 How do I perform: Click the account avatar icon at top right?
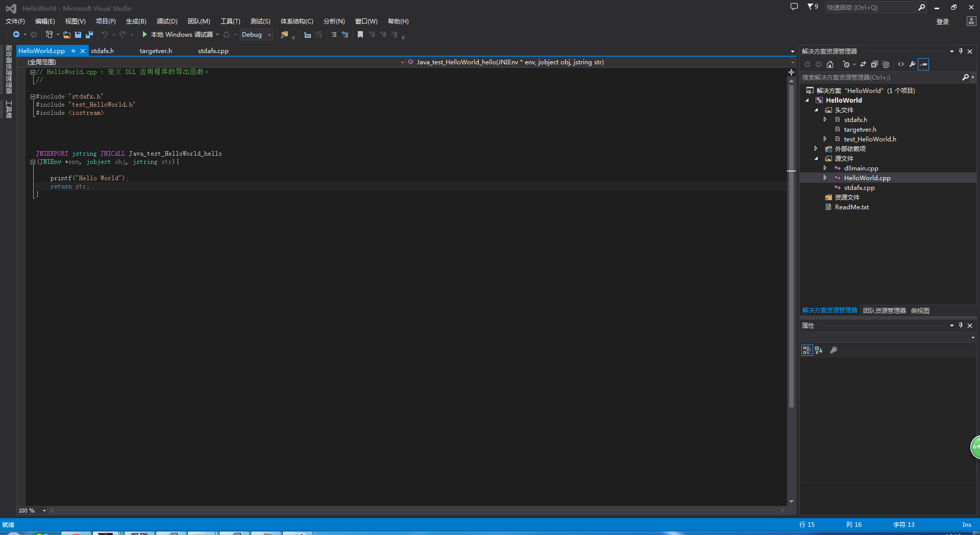pyautogui.click(x=971, y=21)
